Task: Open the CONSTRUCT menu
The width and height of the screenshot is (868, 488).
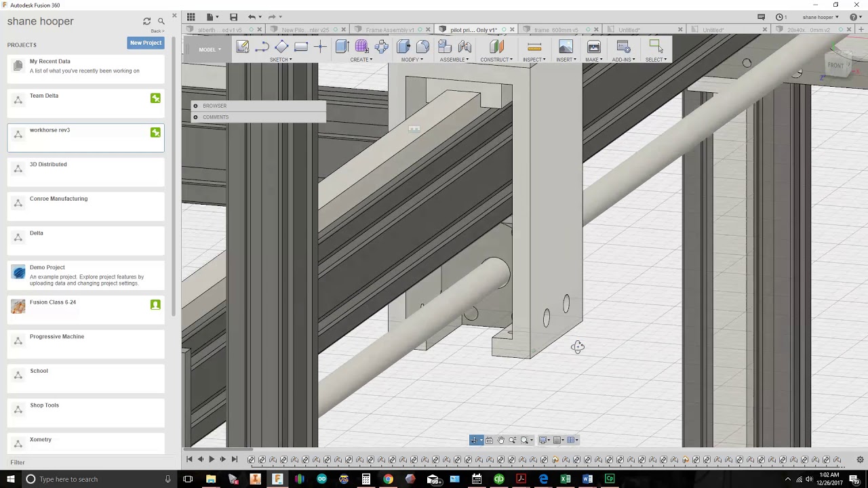Action: (496, 60)
